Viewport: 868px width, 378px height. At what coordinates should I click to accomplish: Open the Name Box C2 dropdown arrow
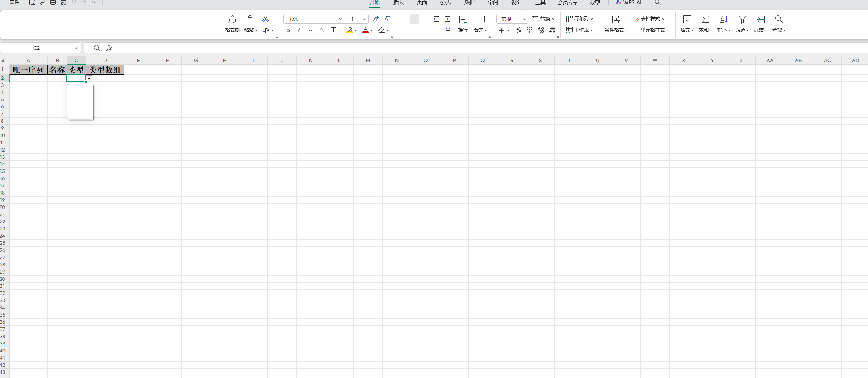(76, 48)
